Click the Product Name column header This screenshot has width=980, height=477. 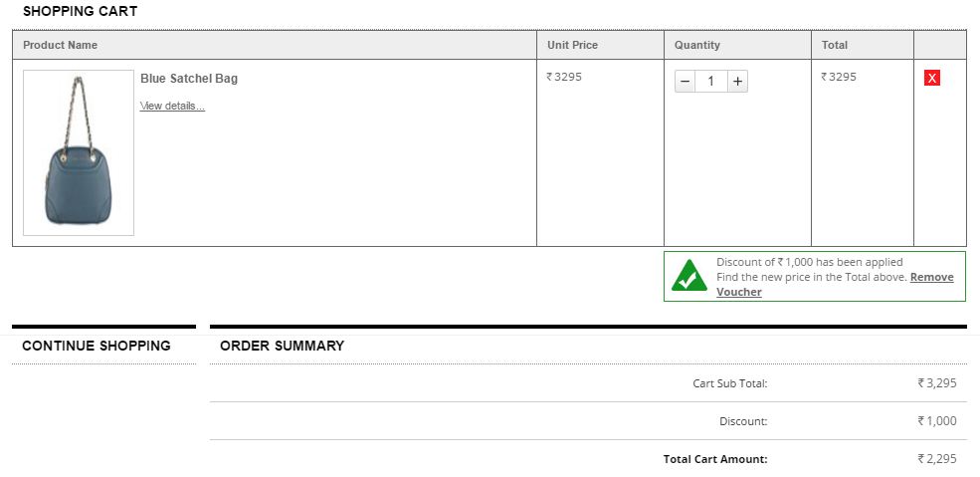61,45
